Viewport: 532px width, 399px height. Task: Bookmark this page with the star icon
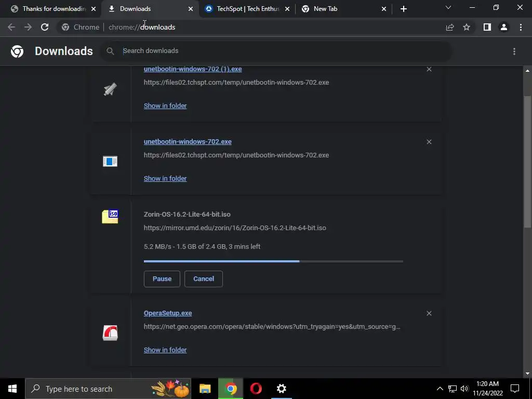click(467, 27)
